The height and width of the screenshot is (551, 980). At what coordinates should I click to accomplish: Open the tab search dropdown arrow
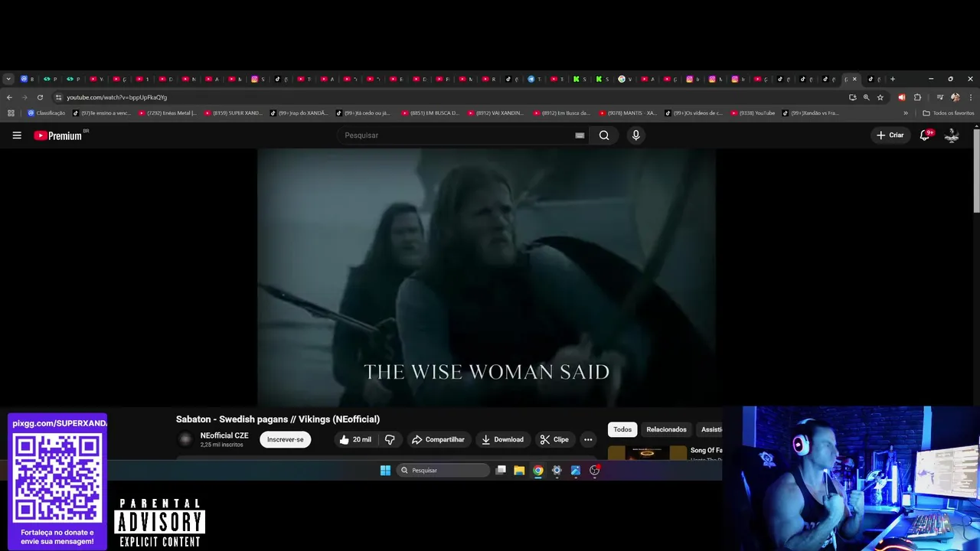[8, 79]
